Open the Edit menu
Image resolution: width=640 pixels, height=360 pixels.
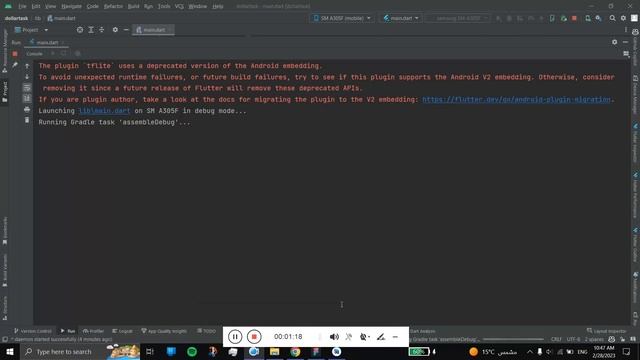click(x=36, y=7)
